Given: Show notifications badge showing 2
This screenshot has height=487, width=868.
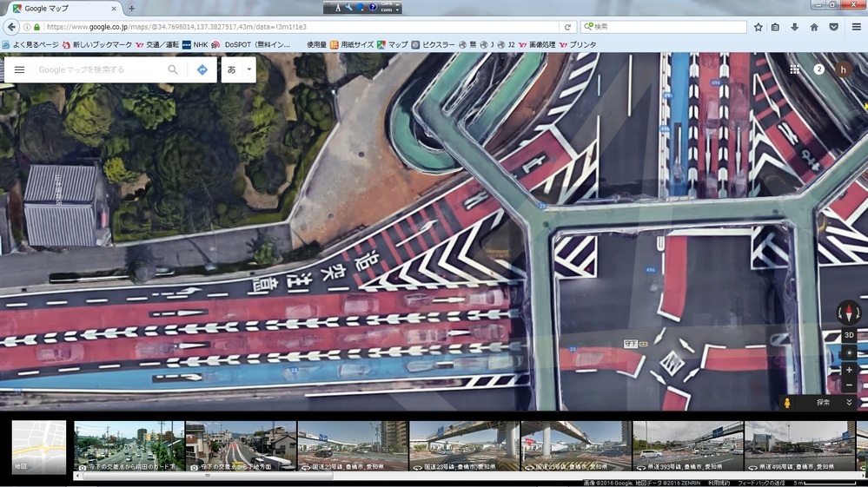Looking at the screenshot, I should point(818,69).
